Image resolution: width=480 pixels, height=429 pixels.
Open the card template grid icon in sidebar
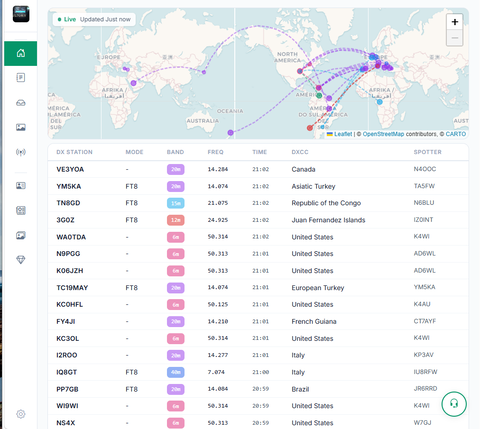tap(21, 210)
